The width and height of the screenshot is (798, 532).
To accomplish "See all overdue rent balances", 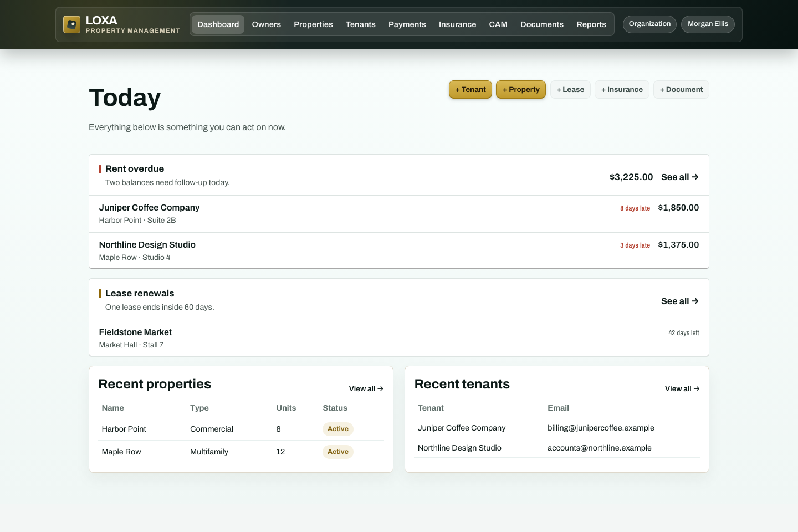I will pos(680,177).
